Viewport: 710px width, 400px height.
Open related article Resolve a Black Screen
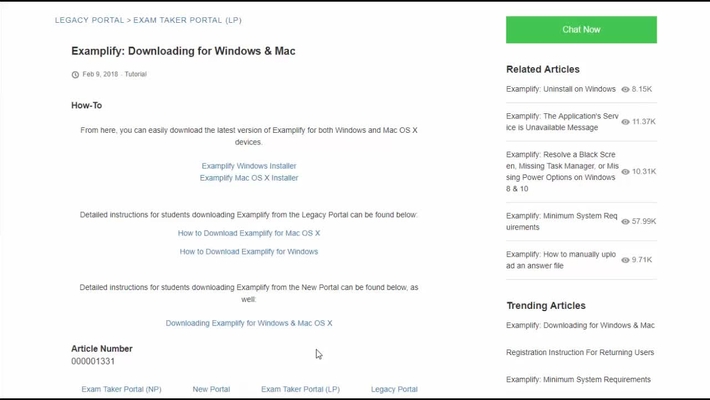[x=562, y=172]
